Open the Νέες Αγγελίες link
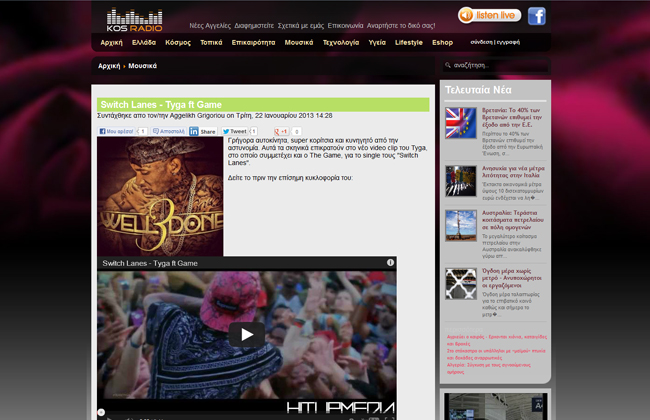650x420 pixels. pos(210,26)
